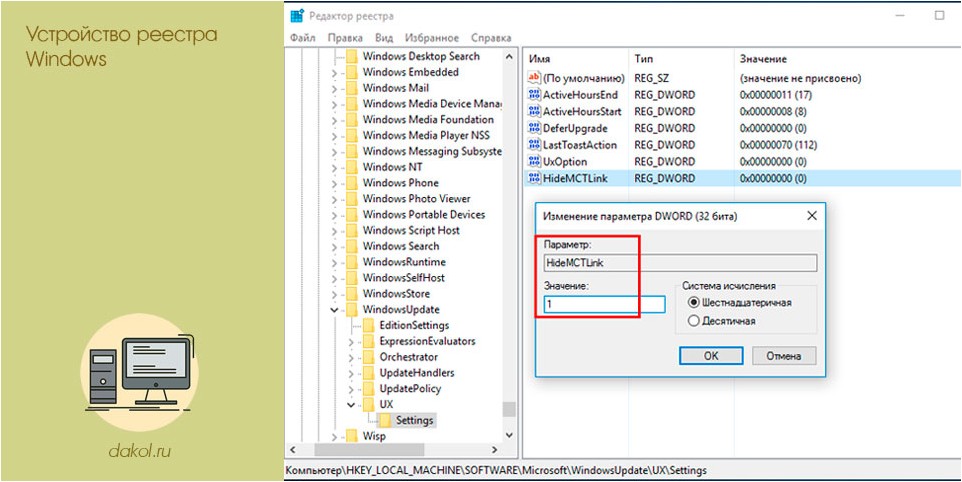Screen dimensions: 962x482
Task: Click the Windows Phone folder icon
Action: coord(352,183)
